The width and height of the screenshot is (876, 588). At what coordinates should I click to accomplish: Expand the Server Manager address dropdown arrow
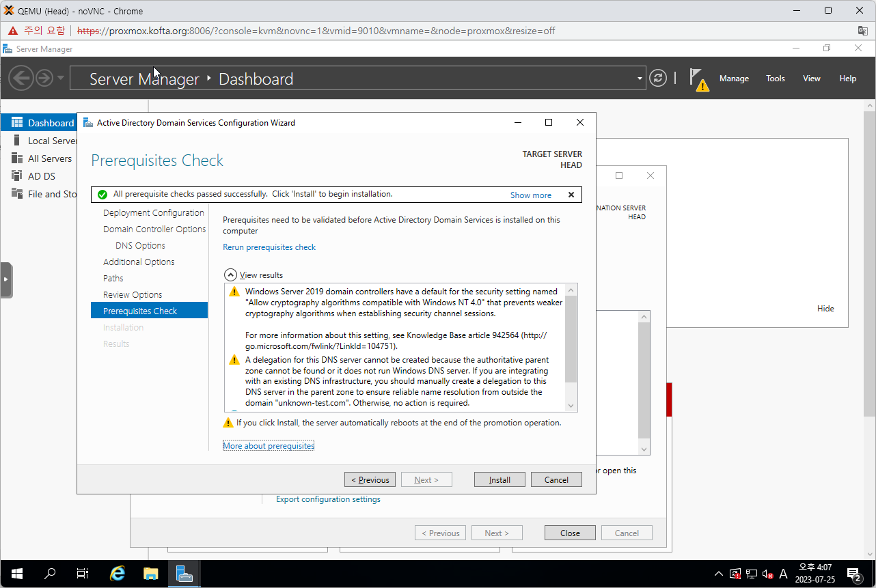640,79
